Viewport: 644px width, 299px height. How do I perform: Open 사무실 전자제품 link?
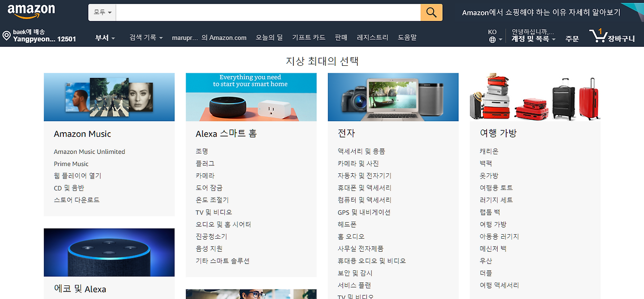(x=361, y=249)
